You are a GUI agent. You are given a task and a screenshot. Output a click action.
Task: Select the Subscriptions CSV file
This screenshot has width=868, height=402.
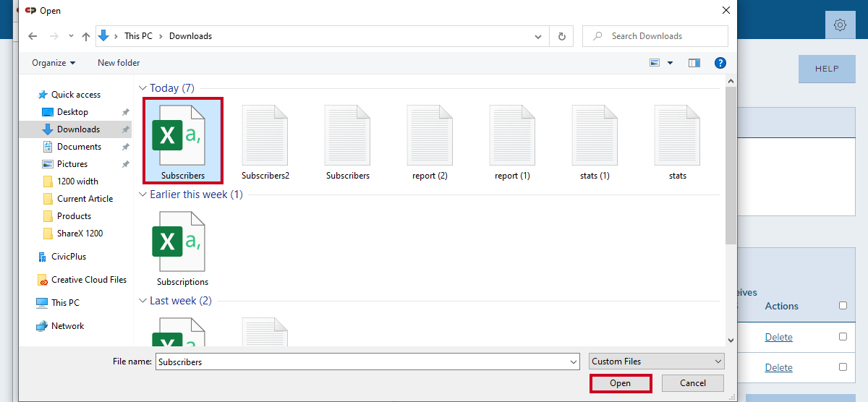tap(183, 249)
